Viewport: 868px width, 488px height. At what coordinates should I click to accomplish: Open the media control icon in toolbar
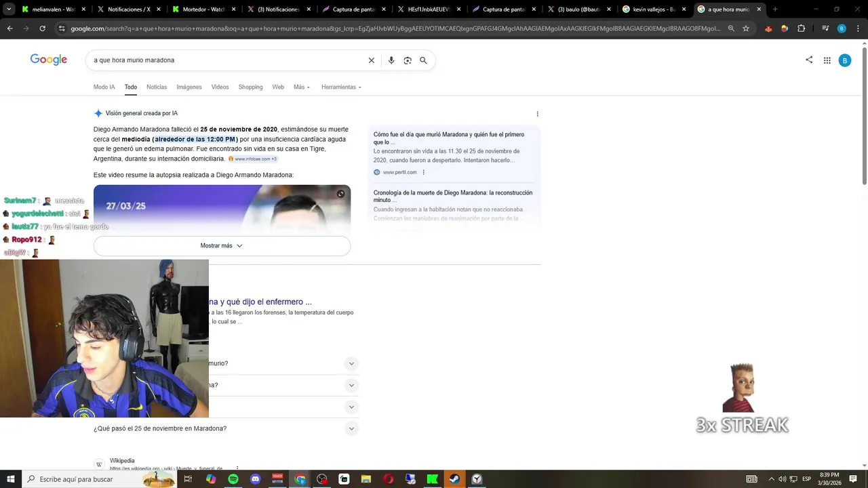click(825, 28)
